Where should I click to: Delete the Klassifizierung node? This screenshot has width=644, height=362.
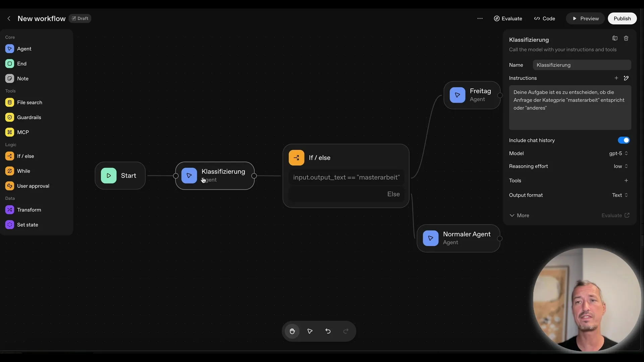[626, 38]
